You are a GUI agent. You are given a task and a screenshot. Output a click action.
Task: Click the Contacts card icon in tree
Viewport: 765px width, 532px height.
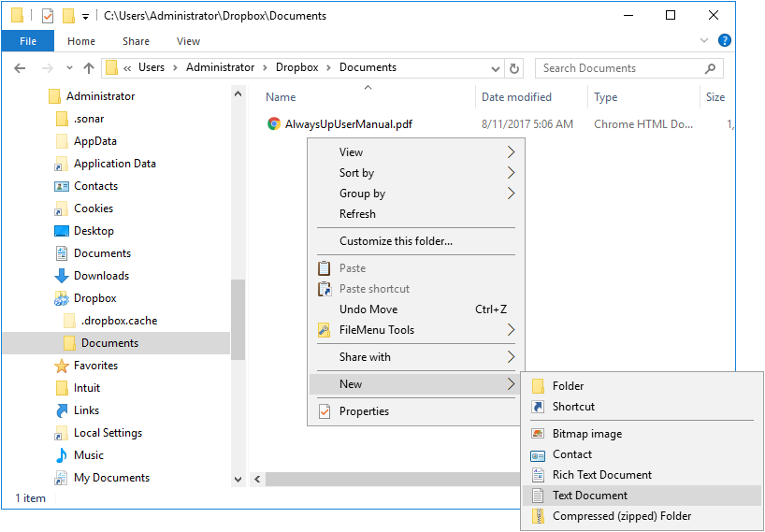62,186
